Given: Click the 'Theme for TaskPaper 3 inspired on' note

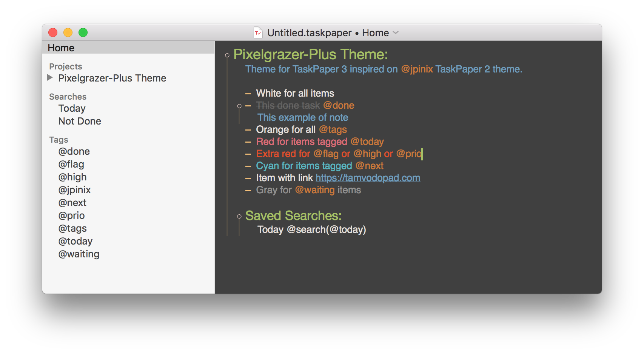Looking at the screenshot, I should (322, 69).
